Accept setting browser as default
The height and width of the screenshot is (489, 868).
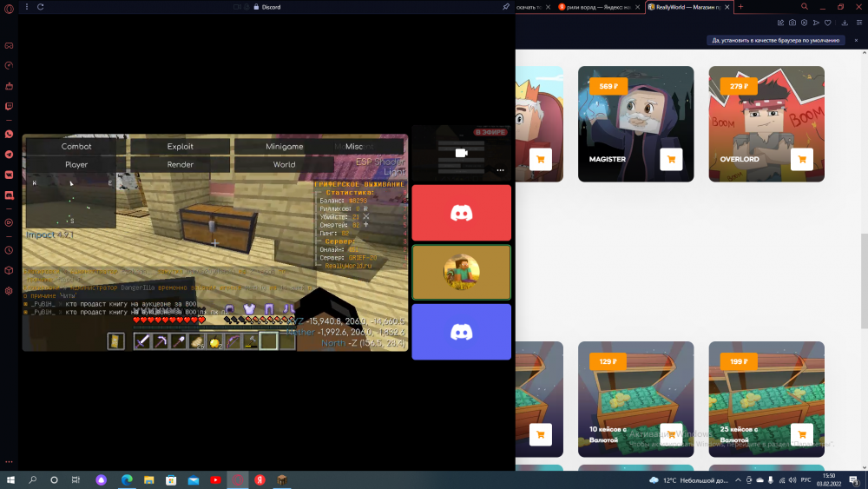coord(775,40)
